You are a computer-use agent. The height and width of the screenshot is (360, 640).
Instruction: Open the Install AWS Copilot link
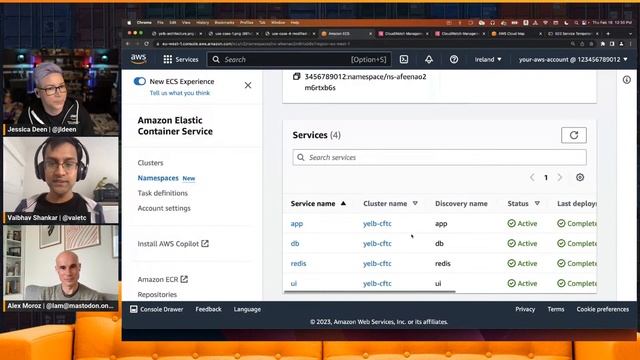173,244
